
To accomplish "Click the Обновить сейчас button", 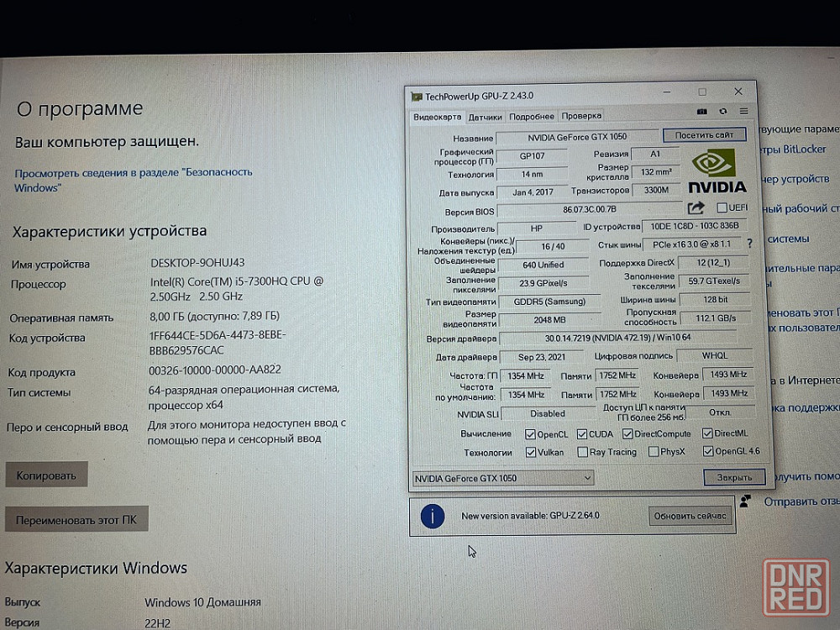I will click(690, 516).
